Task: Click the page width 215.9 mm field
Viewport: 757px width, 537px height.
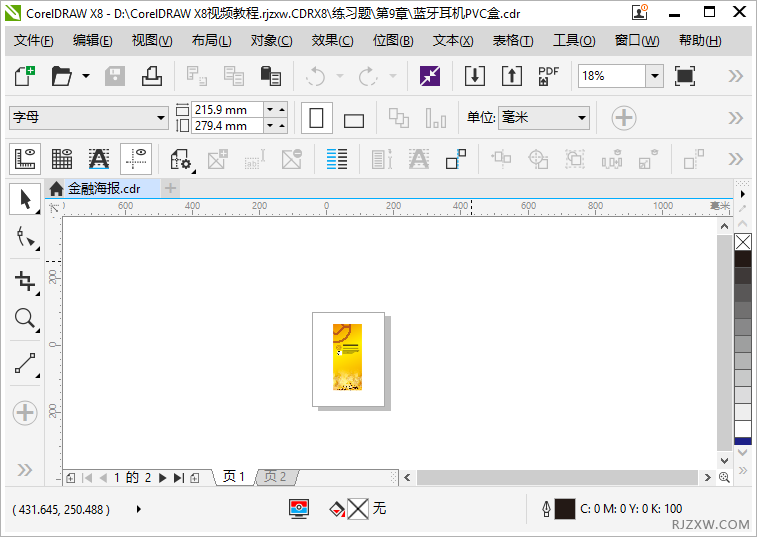Action: tap(227, 110)
